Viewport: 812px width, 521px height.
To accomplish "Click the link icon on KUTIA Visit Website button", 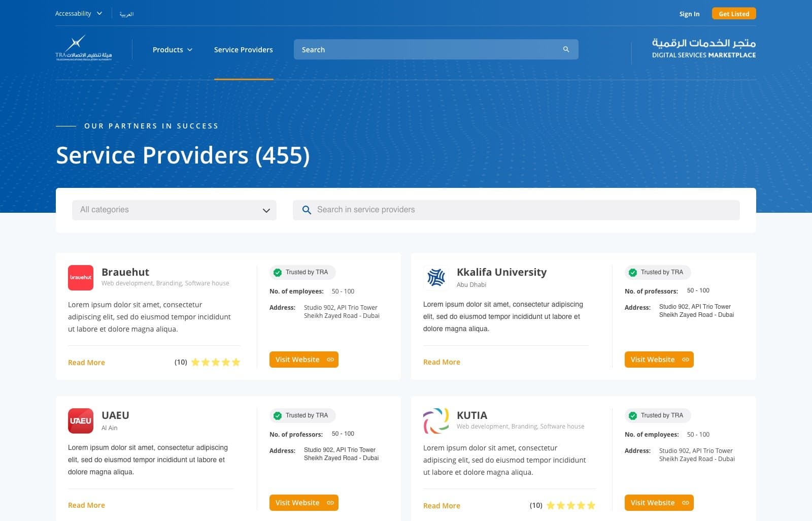I will tap(686, 503).
